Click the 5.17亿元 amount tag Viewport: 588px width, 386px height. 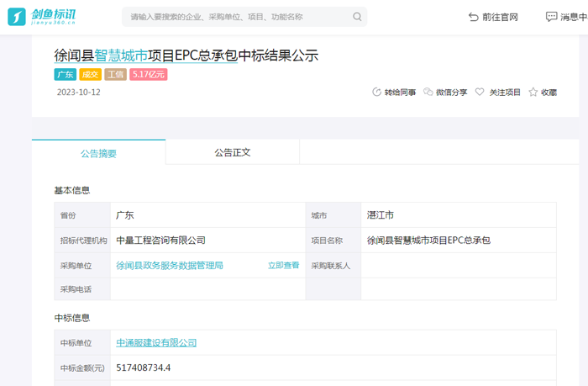[149, 75]
